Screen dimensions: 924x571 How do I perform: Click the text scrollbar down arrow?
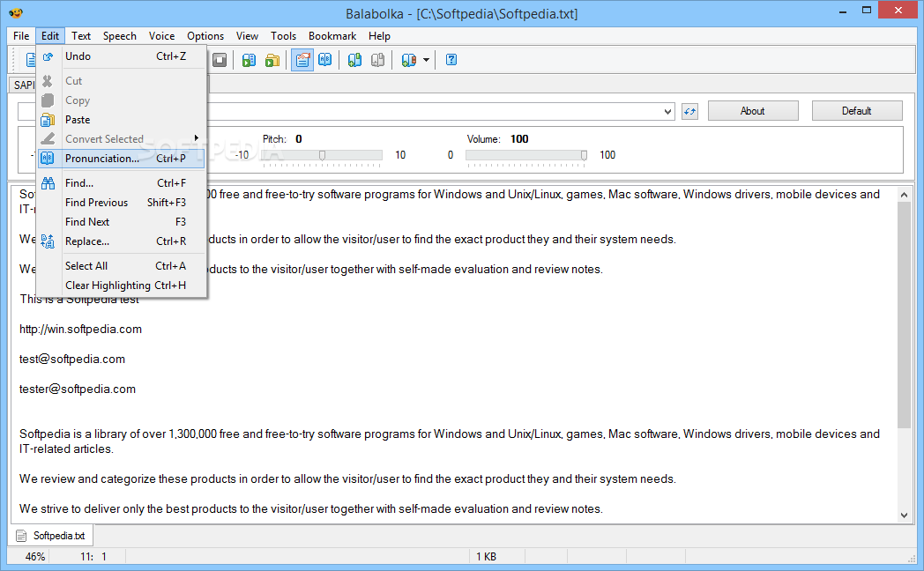click(x=904, y=515)
